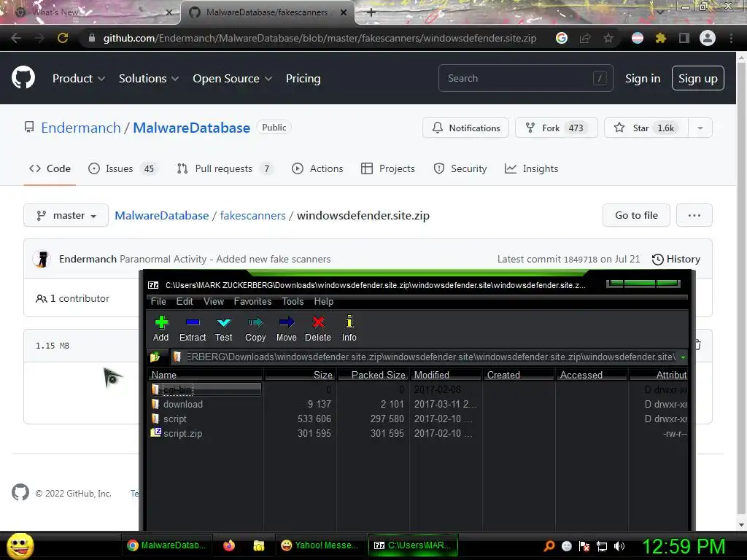Open the 7-Zip File menu
Image resolution: width=747 pixels, height=560 pixels.
158,301
